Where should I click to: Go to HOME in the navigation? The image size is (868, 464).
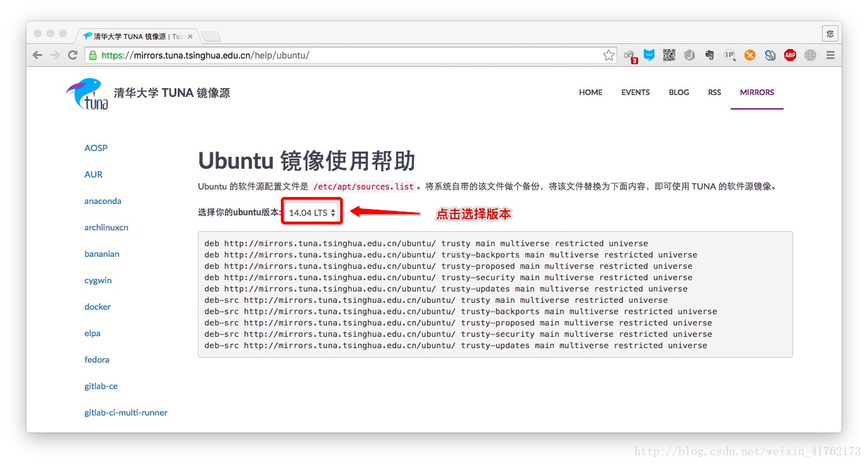click(x=591, y=93)
